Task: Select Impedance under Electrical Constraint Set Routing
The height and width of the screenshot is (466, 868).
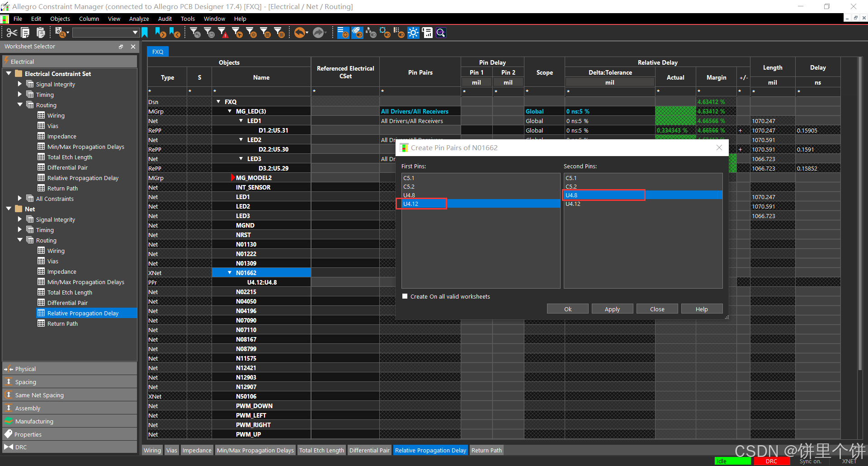Action: 62,136
